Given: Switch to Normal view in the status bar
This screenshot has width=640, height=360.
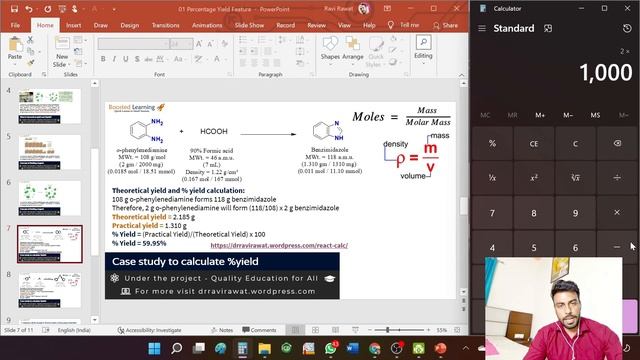Looking at the screenshot, I should [x=296, y=330].
